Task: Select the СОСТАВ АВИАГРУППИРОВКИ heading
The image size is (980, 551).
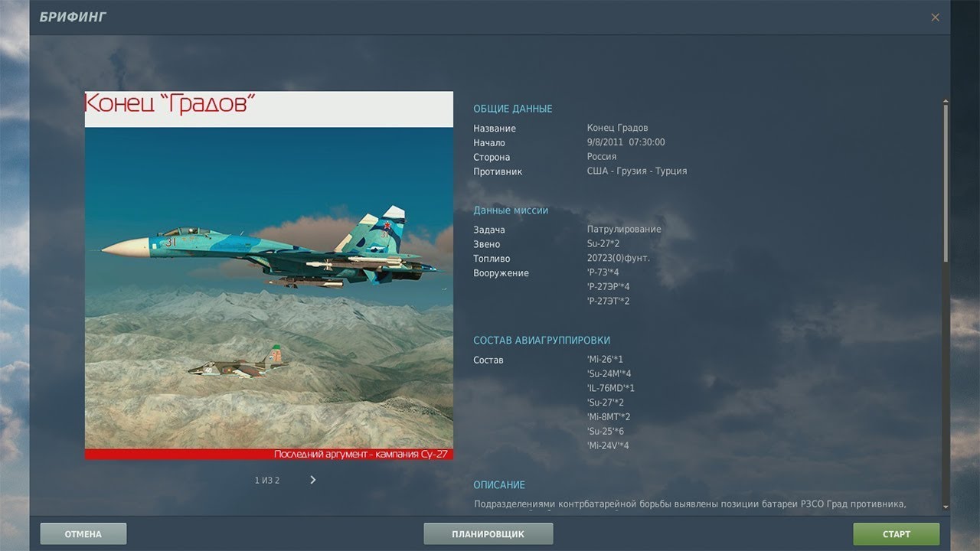Action: [542, 340]
